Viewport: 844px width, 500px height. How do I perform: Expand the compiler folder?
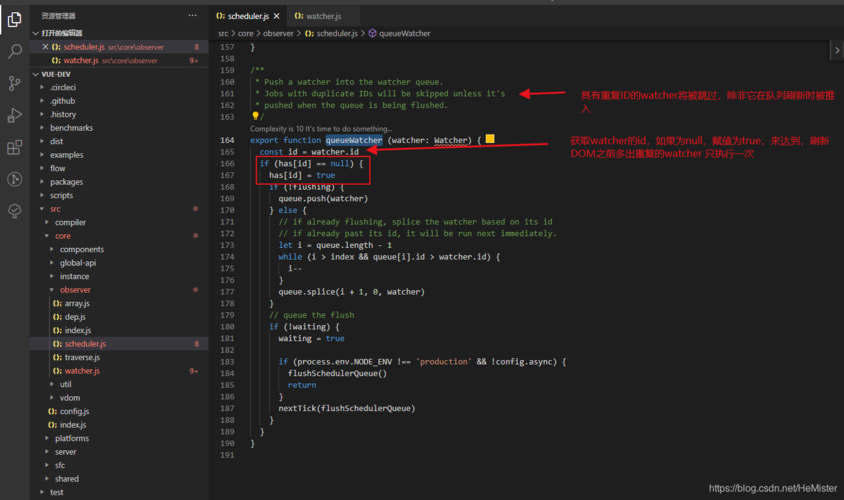pos(70,222)
